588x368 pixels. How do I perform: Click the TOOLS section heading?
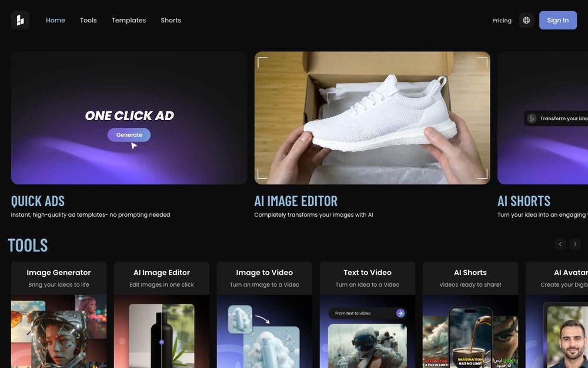[x=28, y=245]
